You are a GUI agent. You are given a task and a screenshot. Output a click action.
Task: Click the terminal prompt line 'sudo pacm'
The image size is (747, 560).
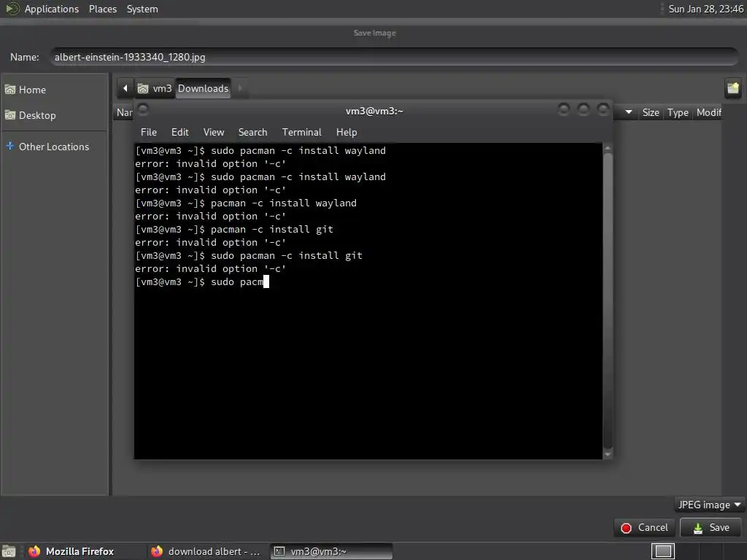click(x=202, y=282)
